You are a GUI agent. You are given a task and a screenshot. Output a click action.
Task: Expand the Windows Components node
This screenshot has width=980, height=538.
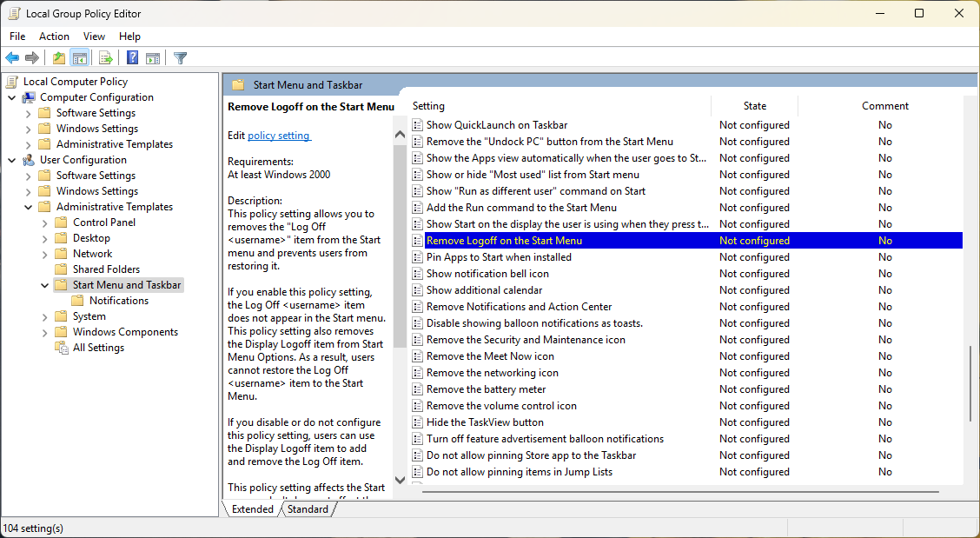coord(43,331)
